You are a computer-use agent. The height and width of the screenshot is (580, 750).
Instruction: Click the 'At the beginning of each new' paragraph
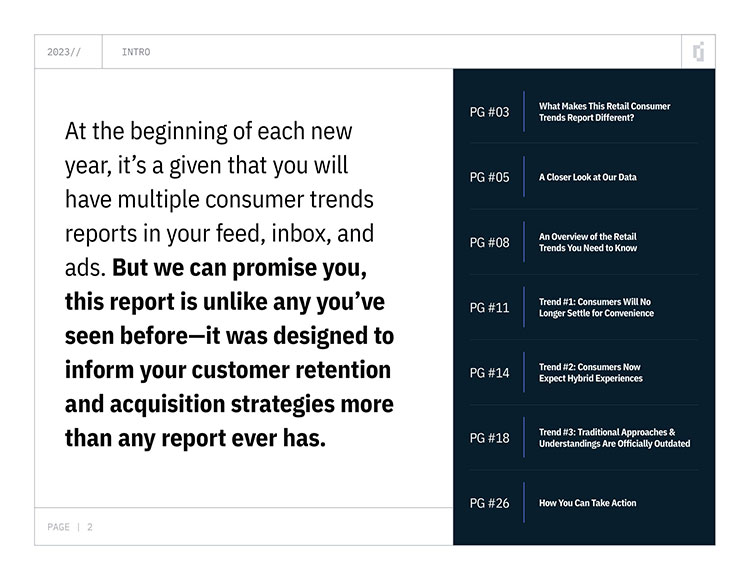pyautogui.click(x=230, y=284)
